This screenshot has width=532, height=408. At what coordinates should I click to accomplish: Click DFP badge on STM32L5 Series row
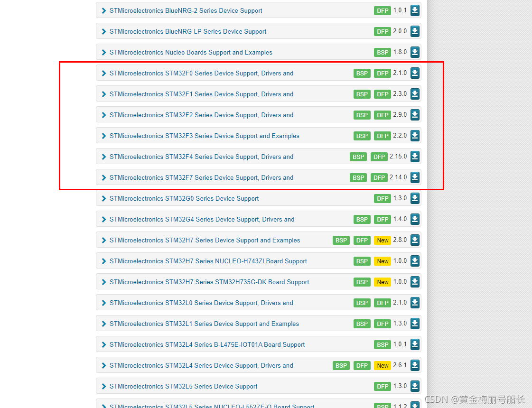383,386
